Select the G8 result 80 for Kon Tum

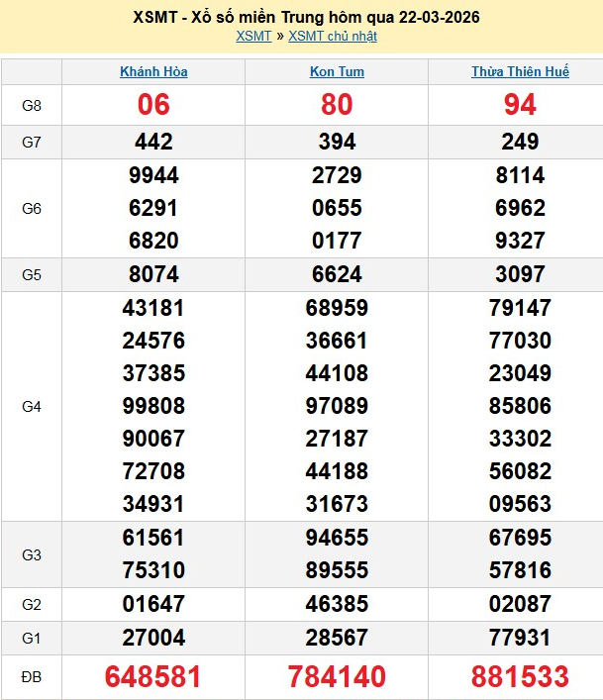pyautogui.click(x=337, y=105)
